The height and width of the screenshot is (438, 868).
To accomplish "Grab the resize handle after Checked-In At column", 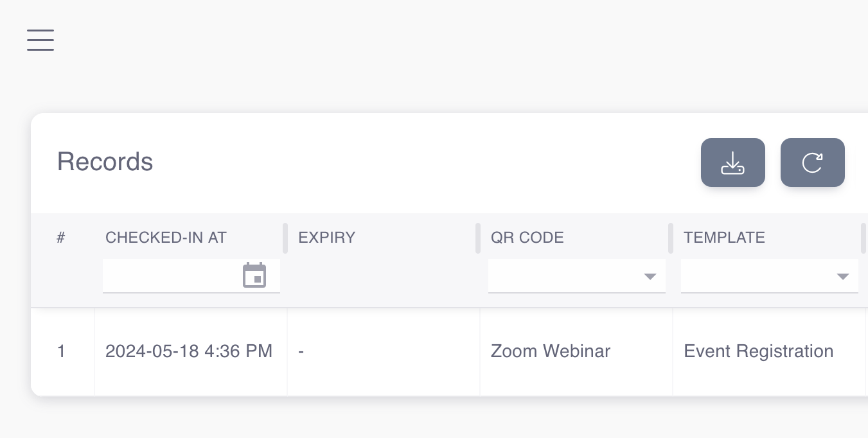I will (285, 238).
